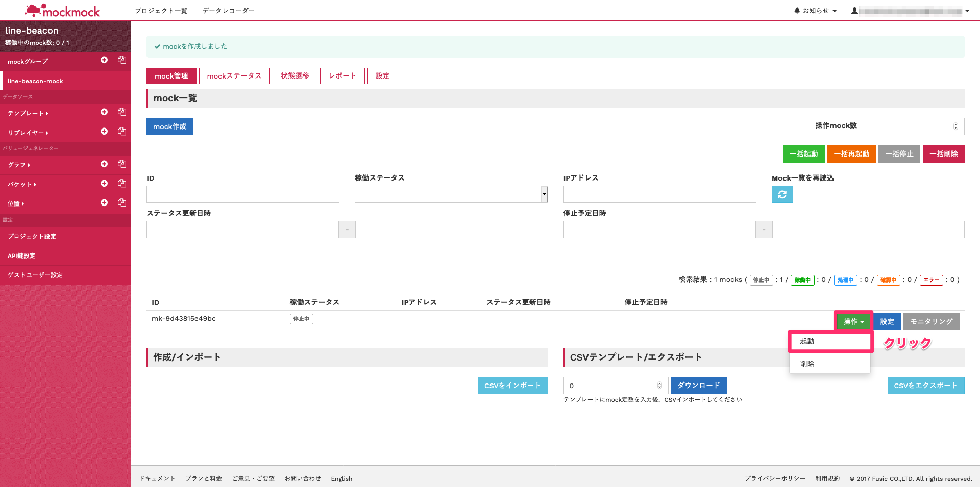Click the add icon next to mockグループ
980x487 pixels.
[104, 60]
